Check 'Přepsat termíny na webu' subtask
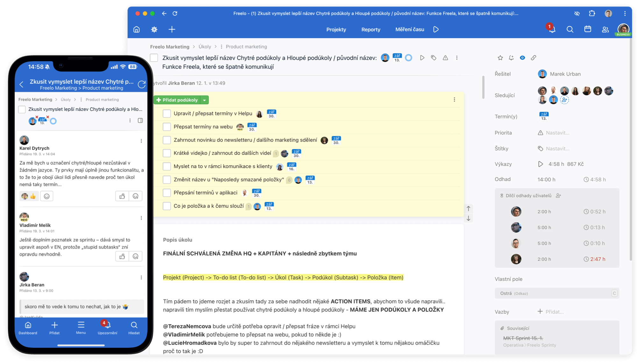640x364 pixels. [x=167, y=127]
